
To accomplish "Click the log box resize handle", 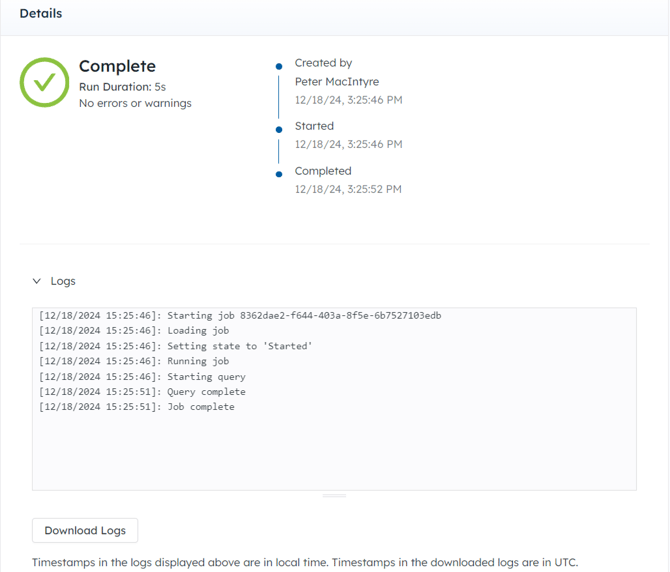I will [x=334, y=496].
